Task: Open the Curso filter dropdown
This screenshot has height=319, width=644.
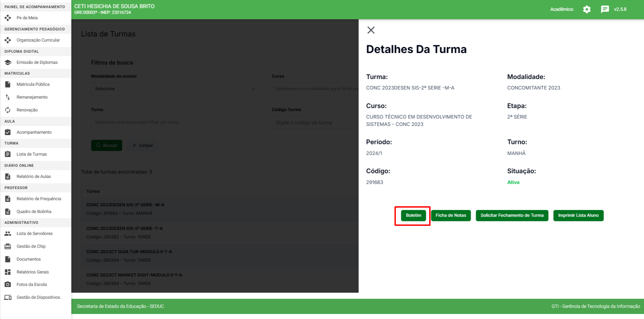Action: pos(315,89)
